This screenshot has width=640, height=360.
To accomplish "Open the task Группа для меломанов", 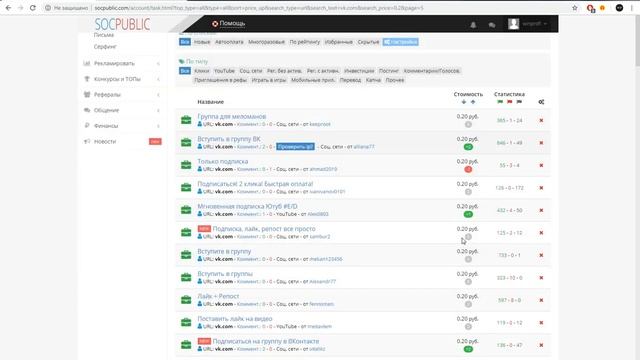I will 232,116.
